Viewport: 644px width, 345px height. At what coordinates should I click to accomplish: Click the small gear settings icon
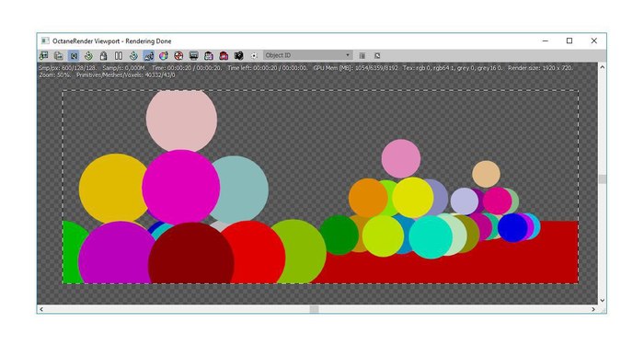point(254,55)
